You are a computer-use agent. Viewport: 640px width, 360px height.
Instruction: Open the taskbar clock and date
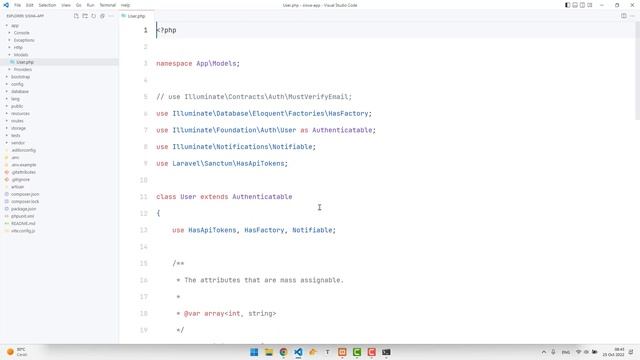point(613,352)
